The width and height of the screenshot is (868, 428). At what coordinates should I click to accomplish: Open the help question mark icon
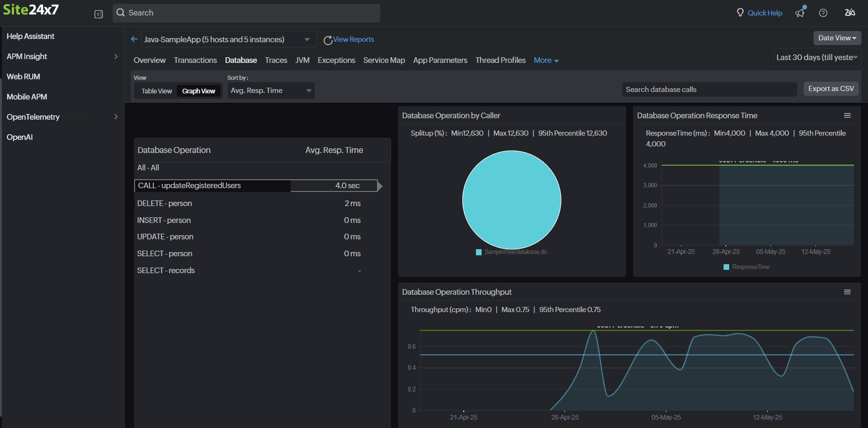823,13
